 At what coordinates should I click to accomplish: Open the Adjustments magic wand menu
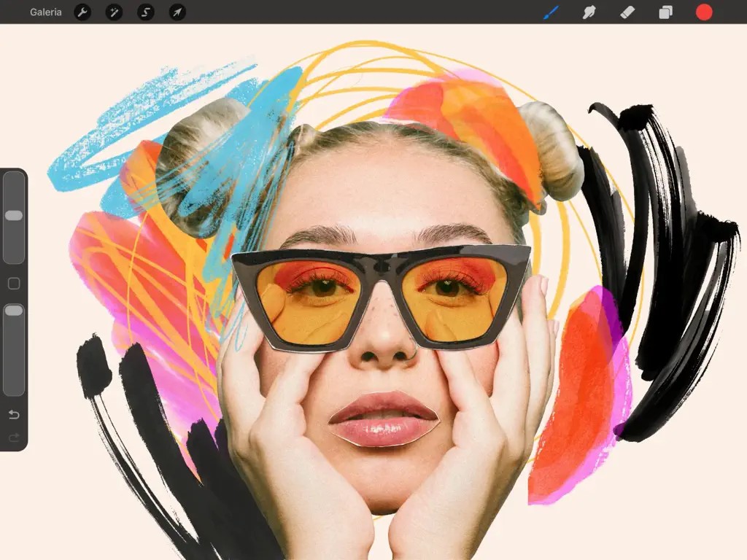[x=114, y=12]
